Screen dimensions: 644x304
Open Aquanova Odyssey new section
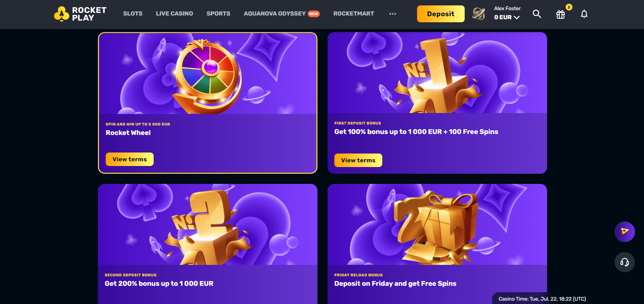point(282,13)
